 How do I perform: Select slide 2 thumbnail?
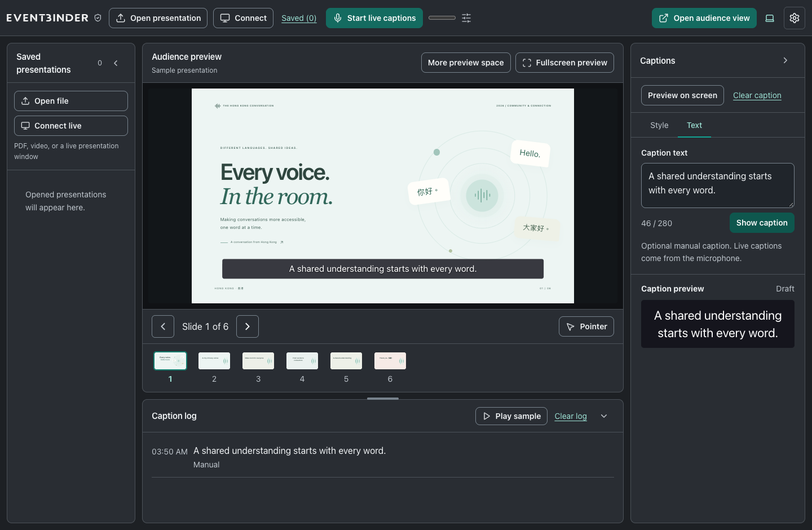tap(214, 361)
